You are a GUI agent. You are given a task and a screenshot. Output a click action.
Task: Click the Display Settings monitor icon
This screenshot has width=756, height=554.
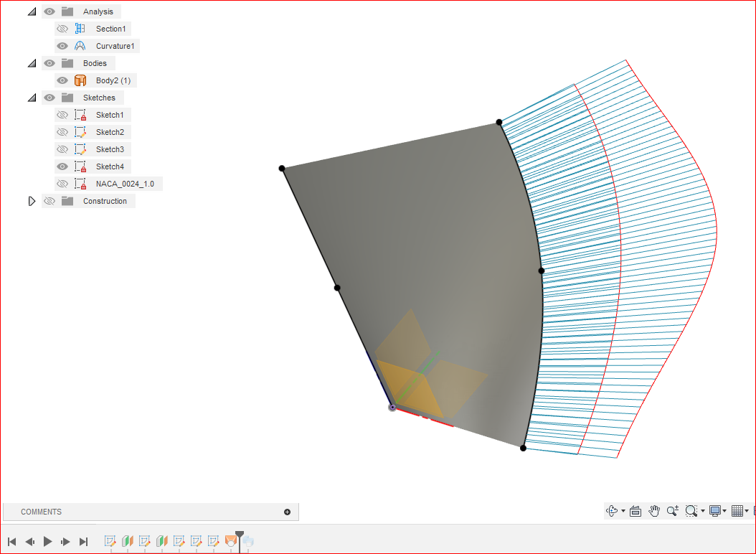(715, 511)
